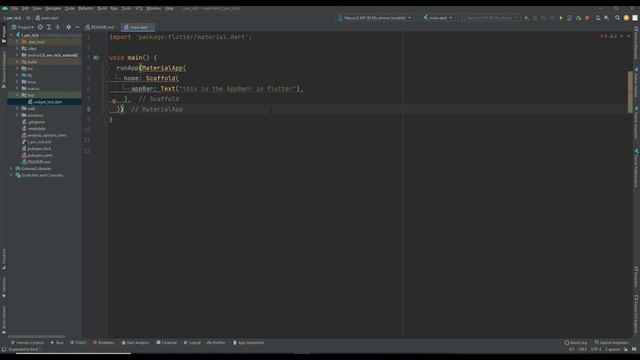Open the Flutter Outline right side panel

(x=636, y=83)
